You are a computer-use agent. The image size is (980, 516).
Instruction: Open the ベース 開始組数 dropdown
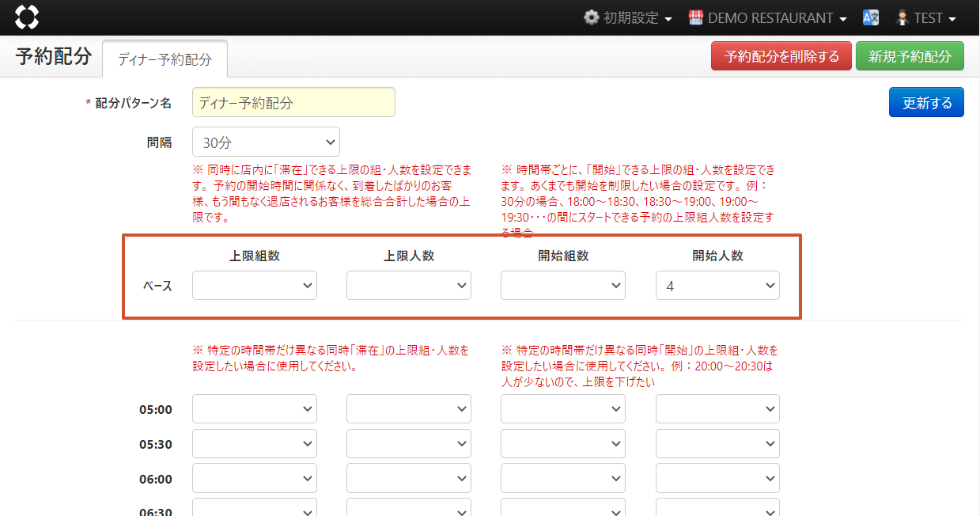point(563,286)
